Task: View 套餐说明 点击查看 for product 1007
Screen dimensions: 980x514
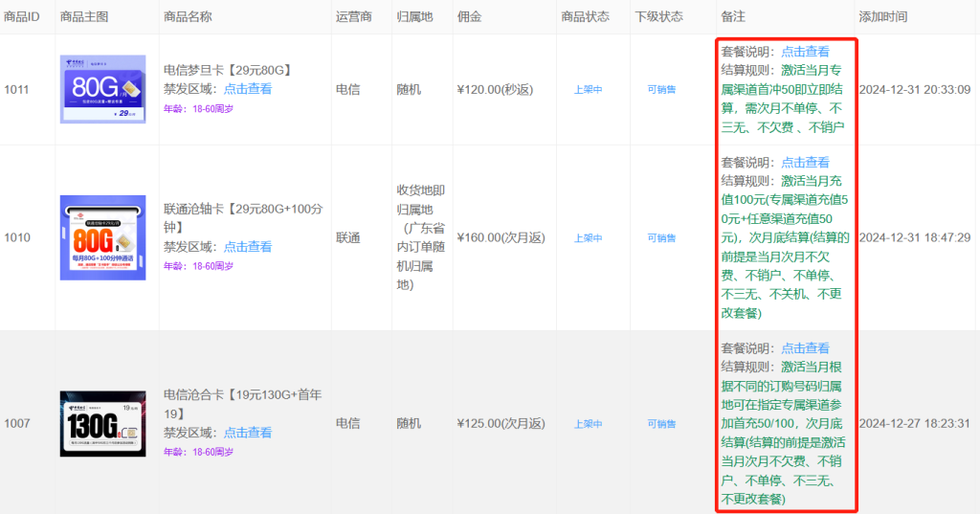Action: click(x=805, y=348)
